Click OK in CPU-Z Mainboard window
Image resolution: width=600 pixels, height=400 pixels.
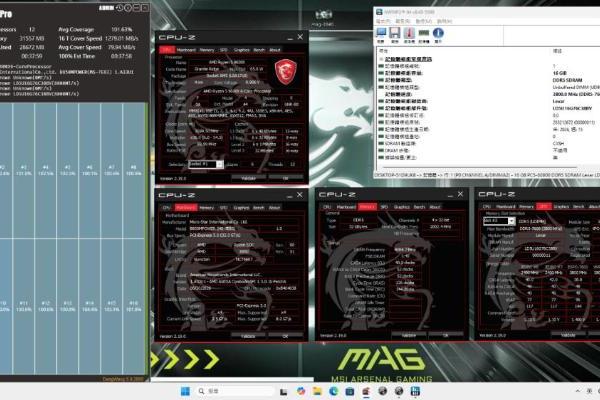pos(285,336)
